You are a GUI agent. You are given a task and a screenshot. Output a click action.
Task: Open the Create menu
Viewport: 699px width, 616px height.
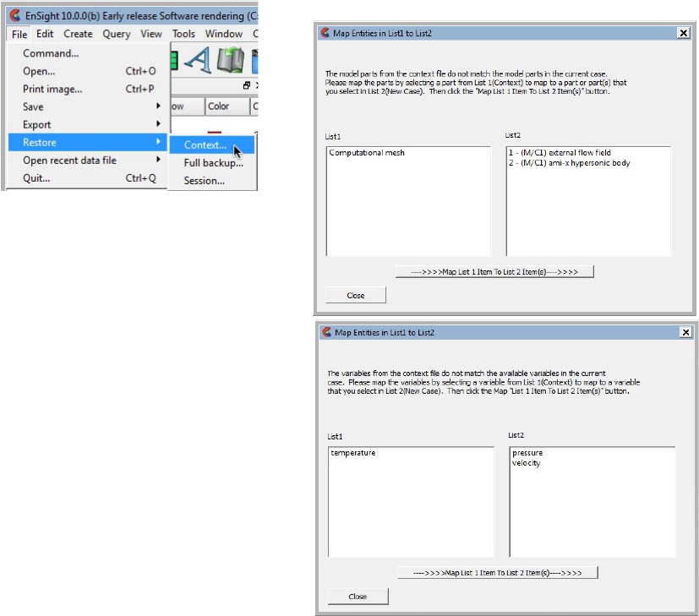78,34
